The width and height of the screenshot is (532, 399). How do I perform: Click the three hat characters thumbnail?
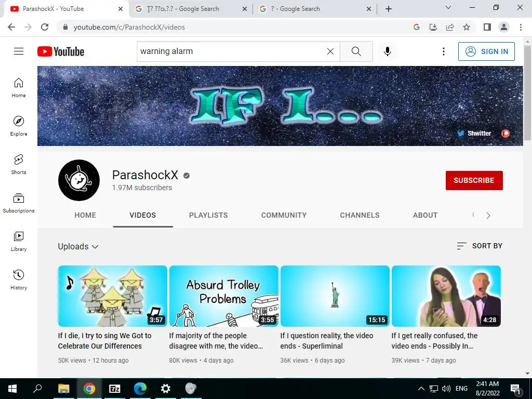point(112,296)
